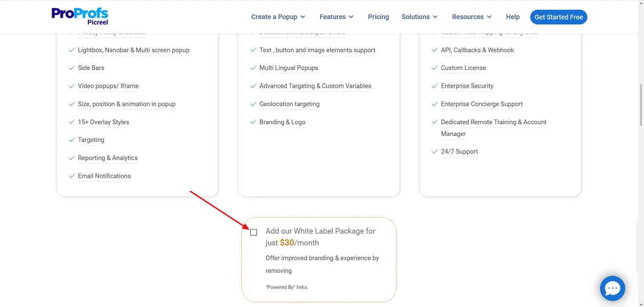Expand the Features dropdown menu
The width and height of the screenshot is (644, 307).
(336, 17)
